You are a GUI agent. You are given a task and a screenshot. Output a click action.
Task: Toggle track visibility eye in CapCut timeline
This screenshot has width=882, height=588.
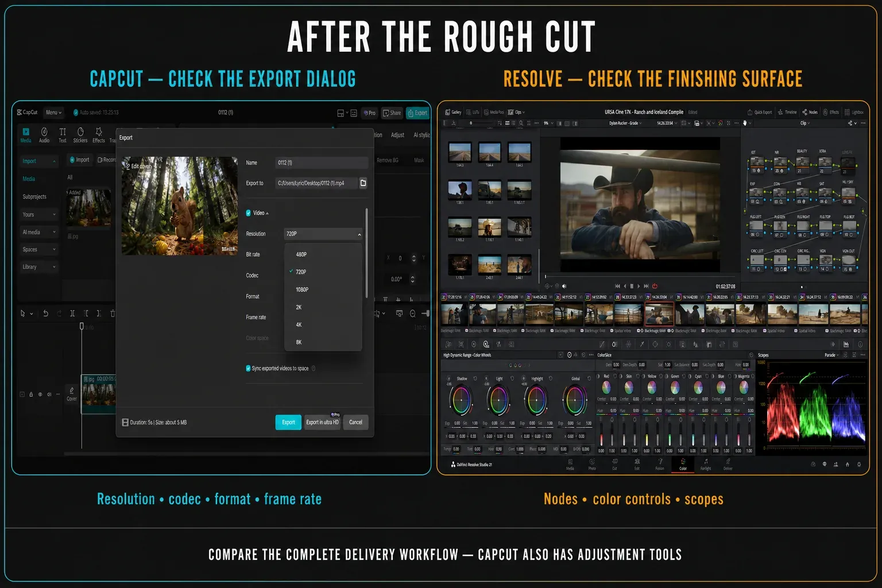pos(40,394)
